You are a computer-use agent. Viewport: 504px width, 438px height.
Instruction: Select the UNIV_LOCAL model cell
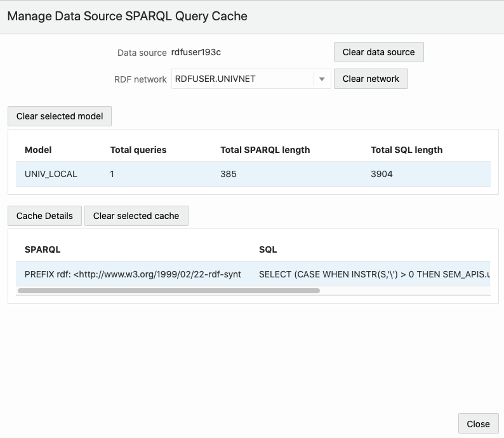pyautogui.click(x=51, y=174)
